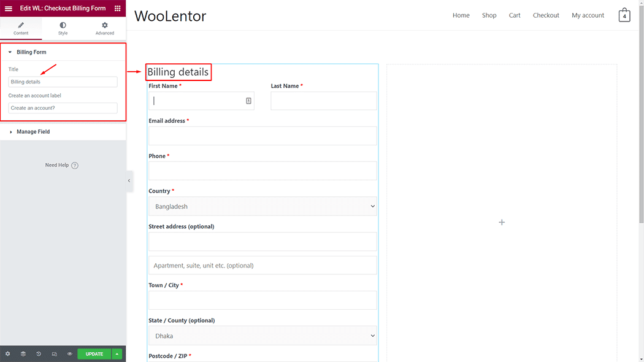Open the Elementor hamburger menu
Image resolution: width=644 pixels, height=362 pixels.
9,9
